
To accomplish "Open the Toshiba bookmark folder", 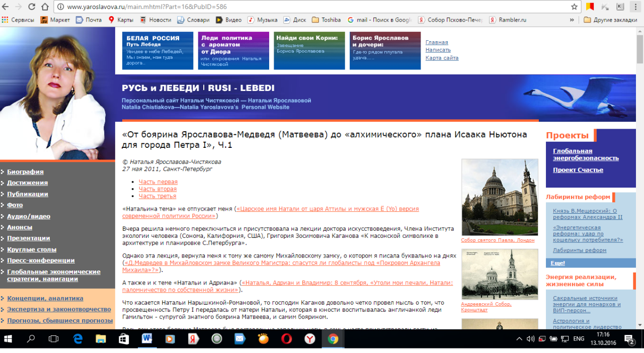I will tap(327, 20).
